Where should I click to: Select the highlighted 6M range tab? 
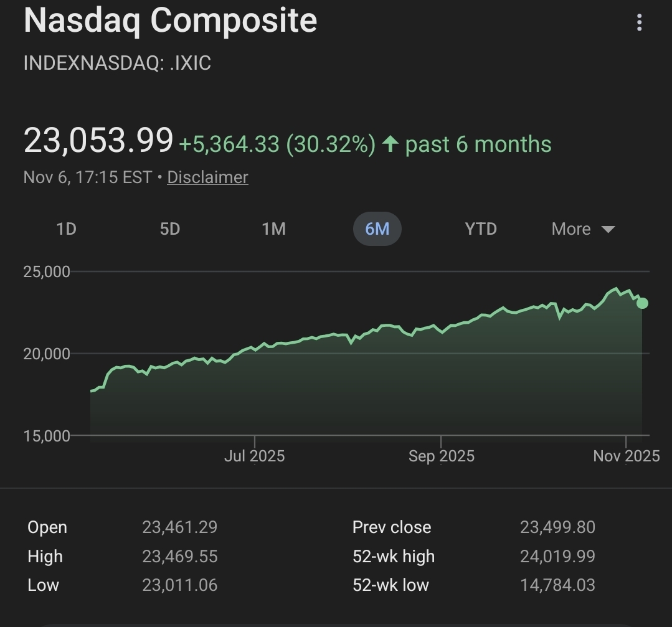pos(377,229)
